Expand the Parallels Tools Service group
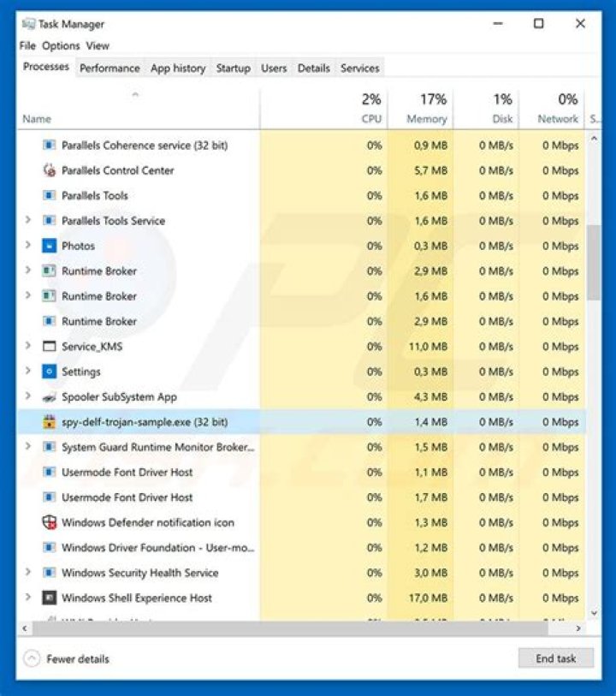 point(28,220)
